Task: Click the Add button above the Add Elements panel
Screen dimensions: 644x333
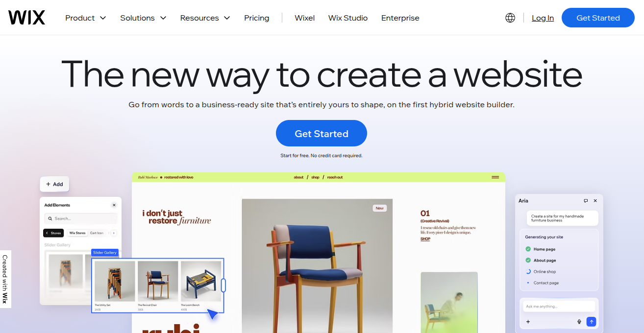Action: coord(54,184)
